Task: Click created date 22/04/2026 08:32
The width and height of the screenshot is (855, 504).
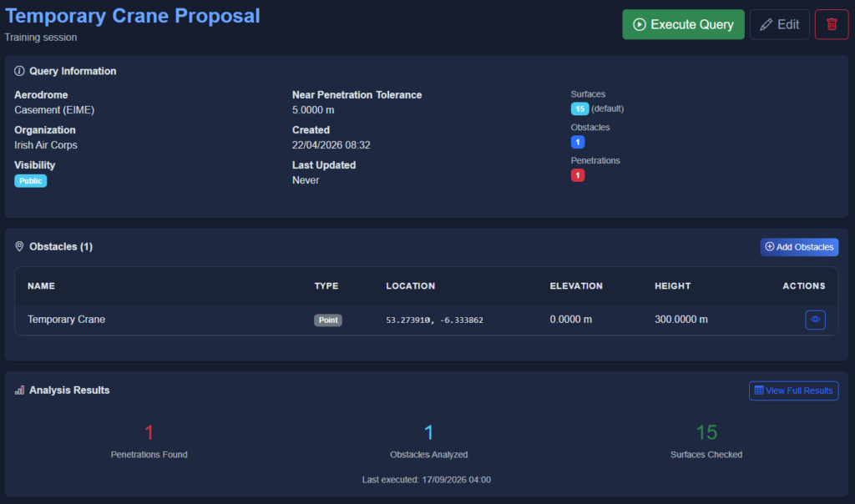Action: 331,145
